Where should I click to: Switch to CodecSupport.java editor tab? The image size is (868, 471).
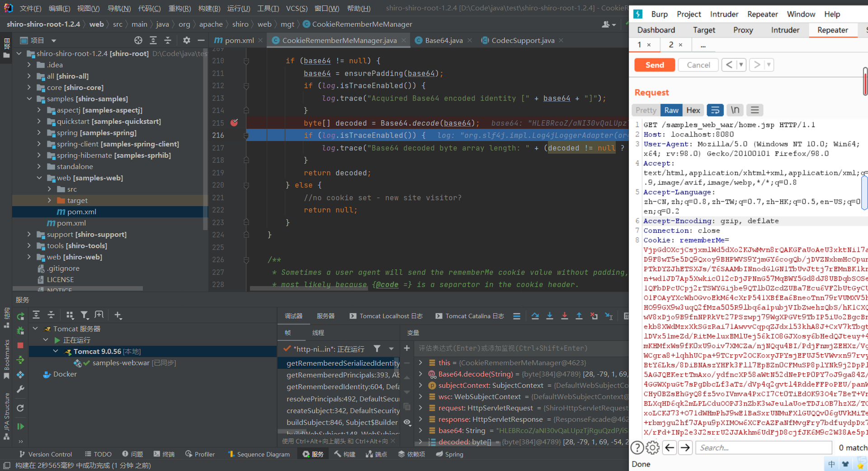click(523, 40)
